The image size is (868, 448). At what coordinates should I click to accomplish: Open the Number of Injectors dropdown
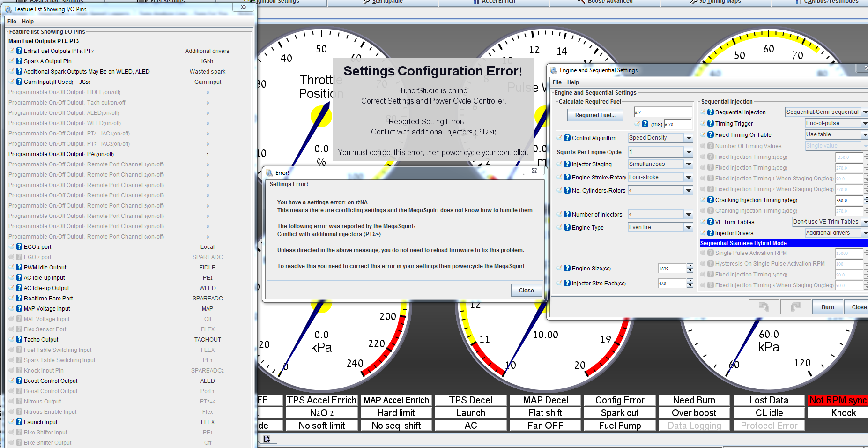tap(688, 214)
